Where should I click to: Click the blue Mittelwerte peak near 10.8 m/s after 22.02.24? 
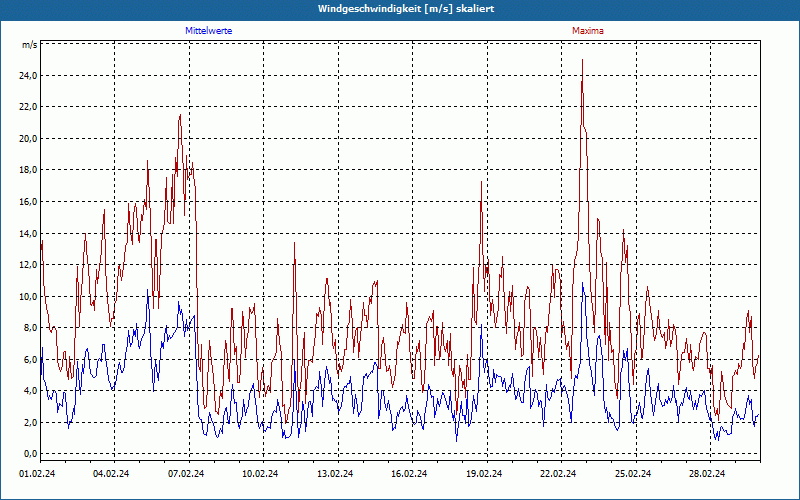(582, 283)
